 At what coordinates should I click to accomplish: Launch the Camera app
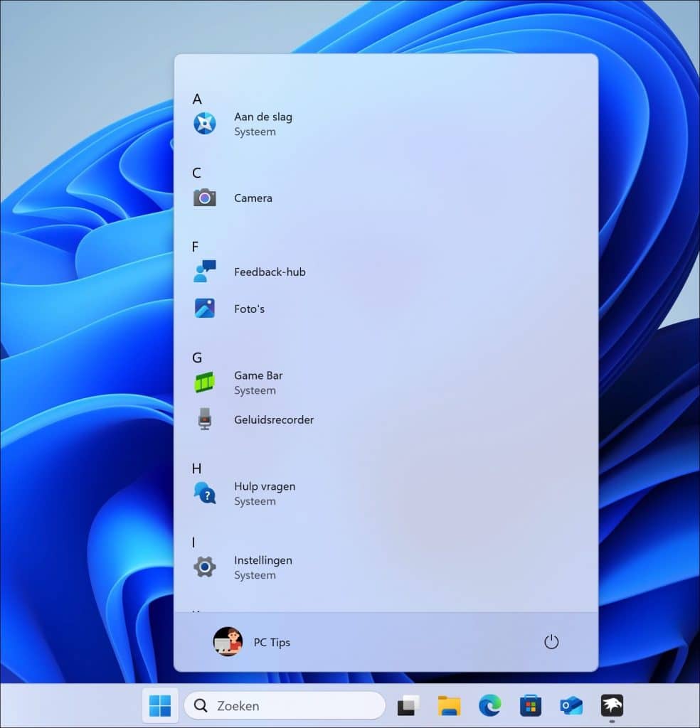pos(253,198)
